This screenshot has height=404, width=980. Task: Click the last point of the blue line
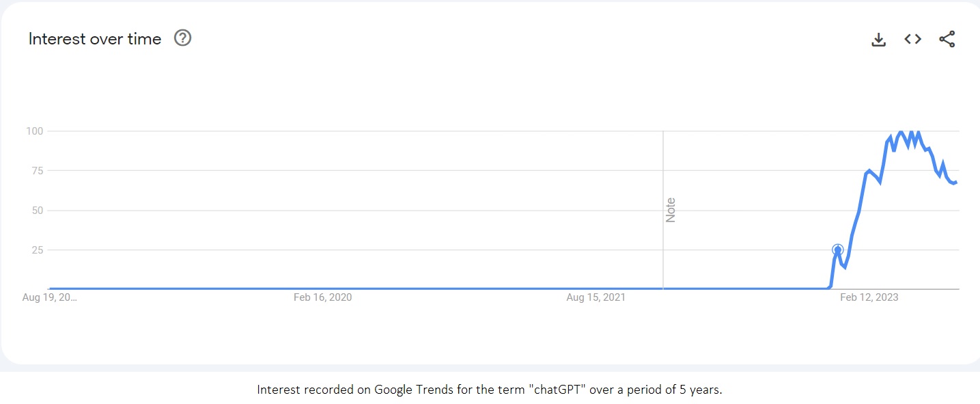(955, 182)
